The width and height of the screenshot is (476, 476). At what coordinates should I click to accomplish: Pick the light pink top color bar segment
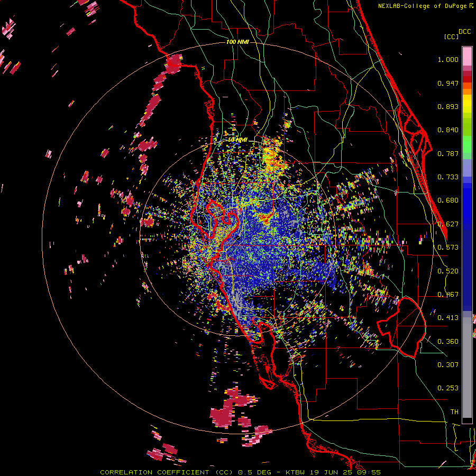[x=467, y=56]
